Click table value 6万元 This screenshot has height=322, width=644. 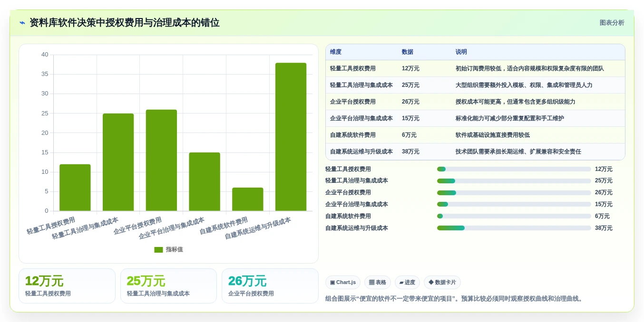point(409,135)
